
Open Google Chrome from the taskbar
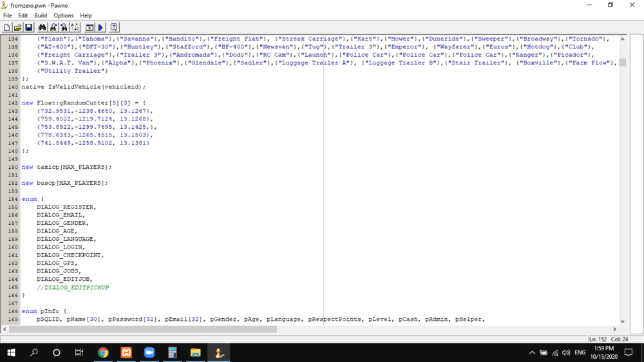103,352
